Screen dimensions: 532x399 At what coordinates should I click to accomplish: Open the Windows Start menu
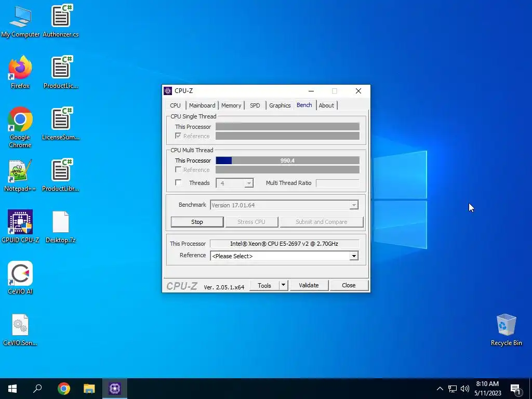[12, 389]
